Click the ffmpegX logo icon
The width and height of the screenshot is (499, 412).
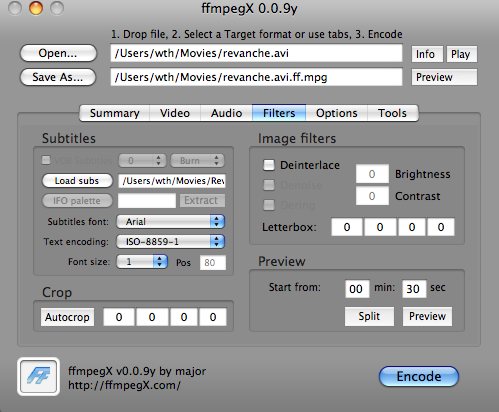[x=38, y=376]
